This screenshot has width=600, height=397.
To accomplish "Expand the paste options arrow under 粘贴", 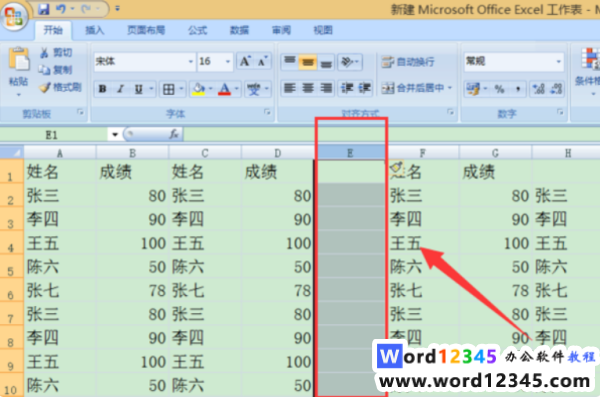I will point(18,95).
